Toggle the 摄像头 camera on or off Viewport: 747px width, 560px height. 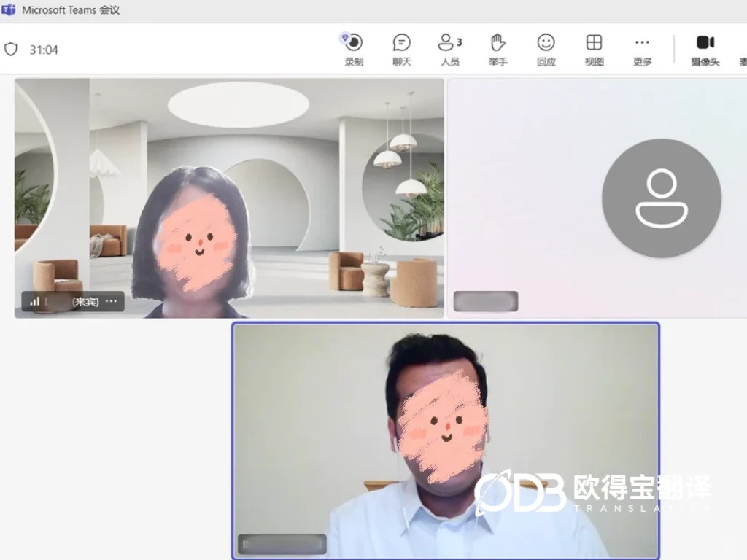point(705,50)
